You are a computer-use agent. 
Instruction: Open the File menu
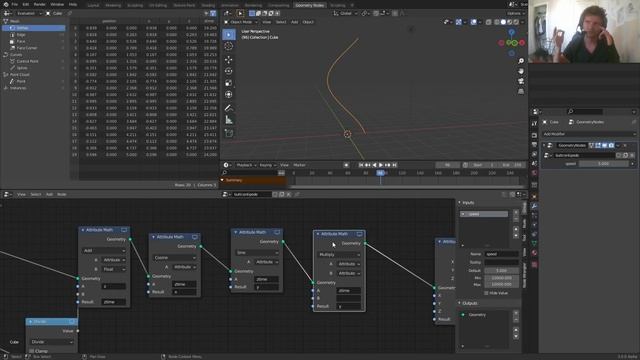tap(15, 4)
